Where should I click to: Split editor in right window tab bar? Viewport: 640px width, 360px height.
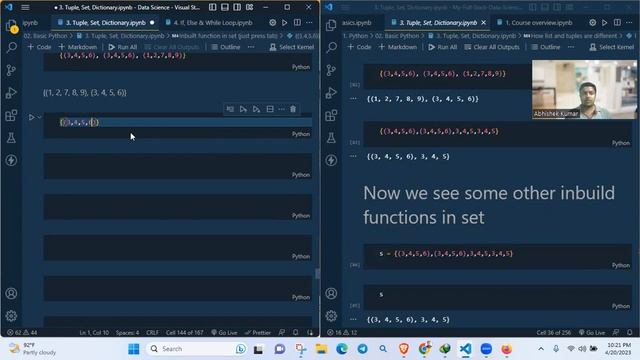coord(617,23)
